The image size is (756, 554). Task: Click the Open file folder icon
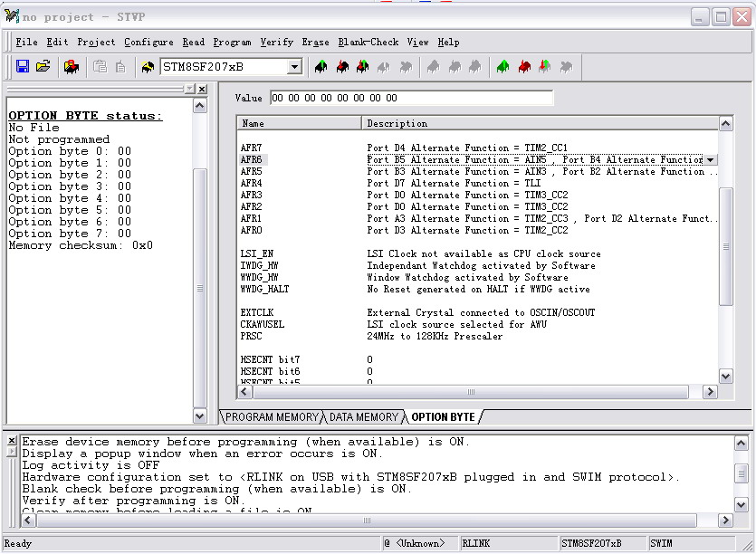pyautogui.click(x=43, y=67)
